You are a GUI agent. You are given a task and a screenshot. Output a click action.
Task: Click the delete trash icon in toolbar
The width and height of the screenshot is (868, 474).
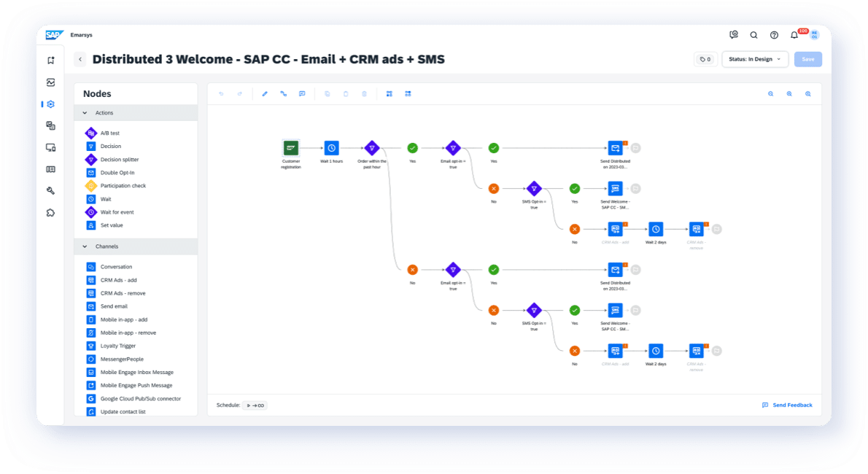364,94
